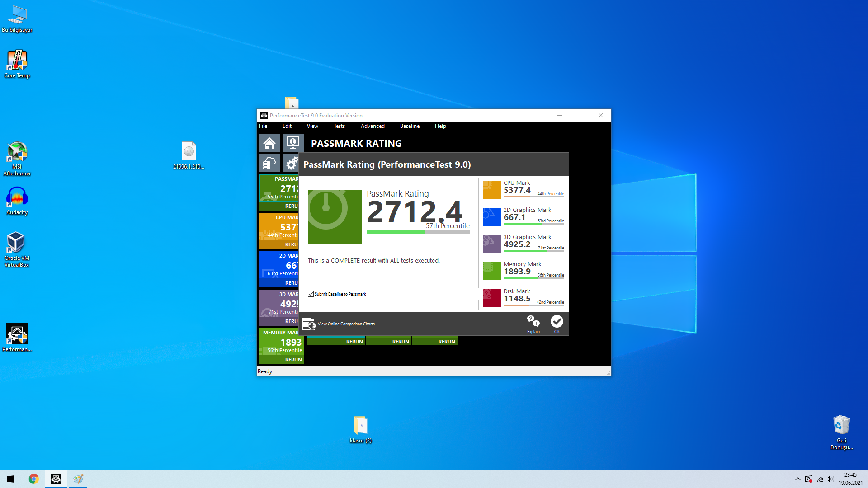Open Google Chrome from the taskbar
The width and height of the screenshot is (868, 488).
click(33, 479)
